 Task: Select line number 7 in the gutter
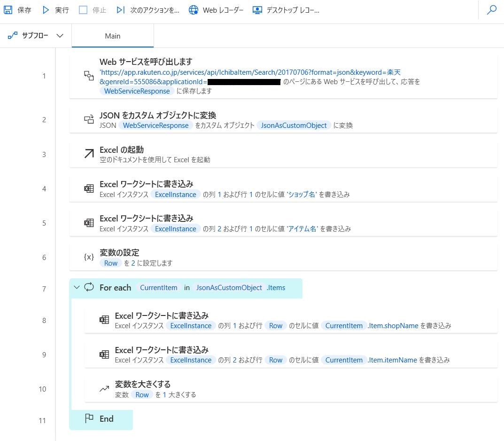coord(44,289)
